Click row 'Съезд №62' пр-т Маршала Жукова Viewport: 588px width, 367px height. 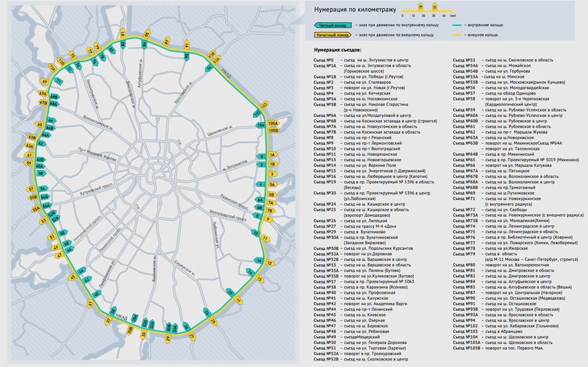[501, 132]
